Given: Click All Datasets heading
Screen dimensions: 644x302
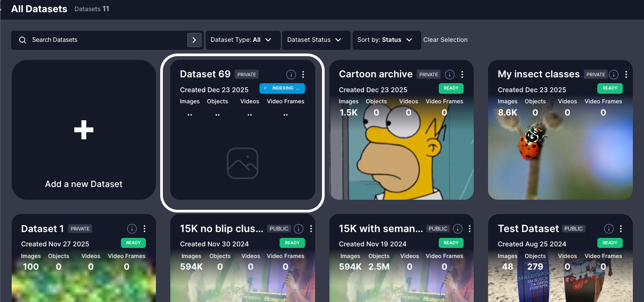Looking at the screenshot, I should [39, 9].
